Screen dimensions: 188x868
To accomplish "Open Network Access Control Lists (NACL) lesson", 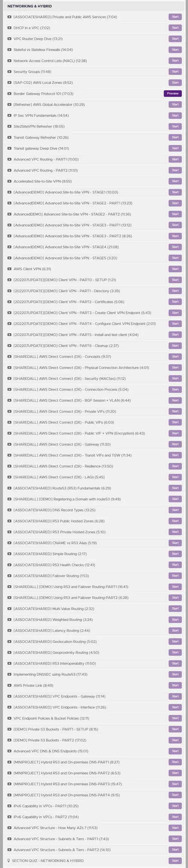I will point(50,61).
